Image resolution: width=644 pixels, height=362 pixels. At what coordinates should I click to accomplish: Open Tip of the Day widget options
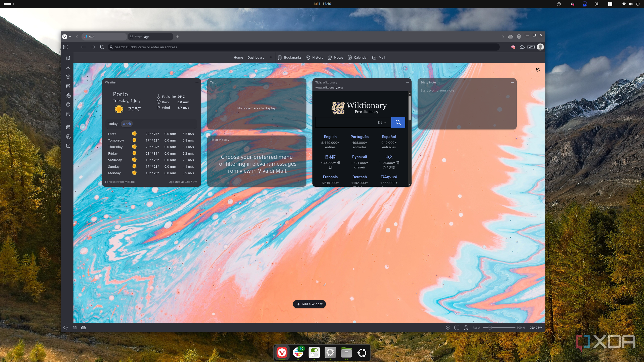point(302,140)
